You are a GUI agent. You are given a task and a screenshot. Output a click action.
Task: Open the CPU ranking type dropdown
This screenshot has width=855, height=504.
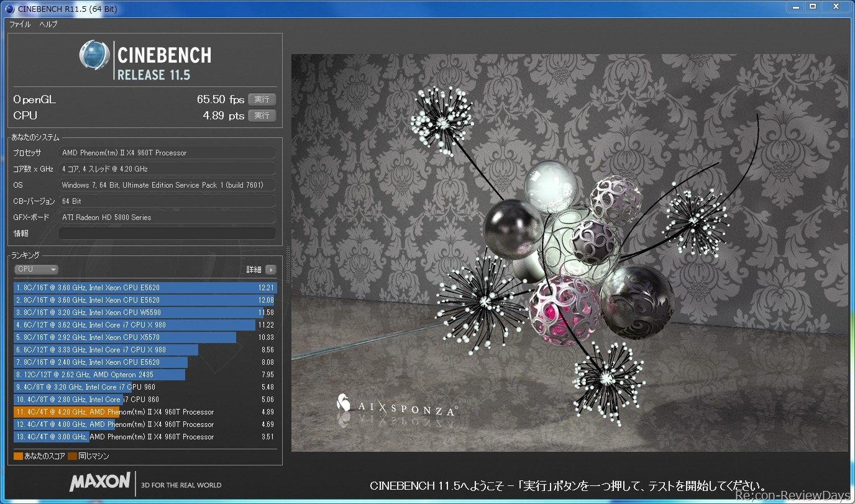pyautogui.click(x=37, y=269)
